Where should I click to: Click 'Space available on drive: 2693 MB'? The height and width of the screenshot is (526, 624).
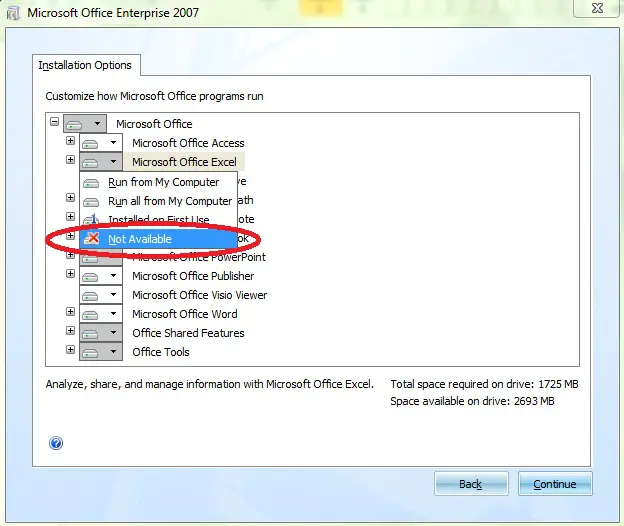[472, 401]
